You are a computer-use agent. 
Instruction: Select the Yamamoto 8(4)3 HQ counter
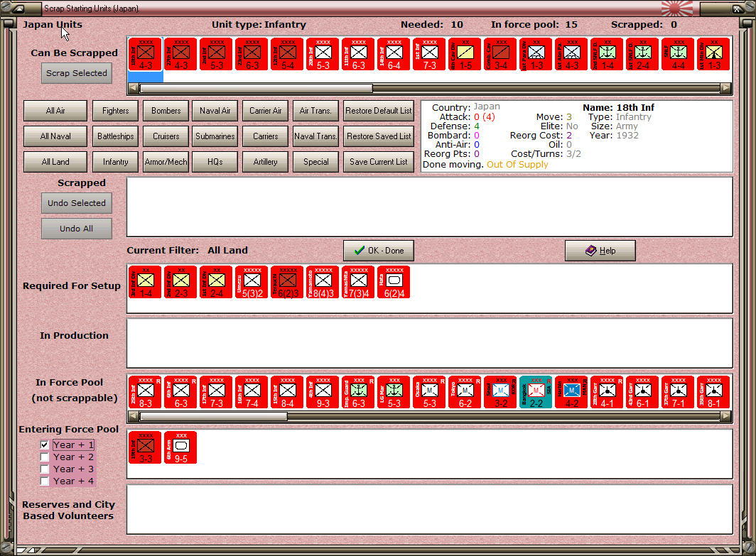[323, 282]
